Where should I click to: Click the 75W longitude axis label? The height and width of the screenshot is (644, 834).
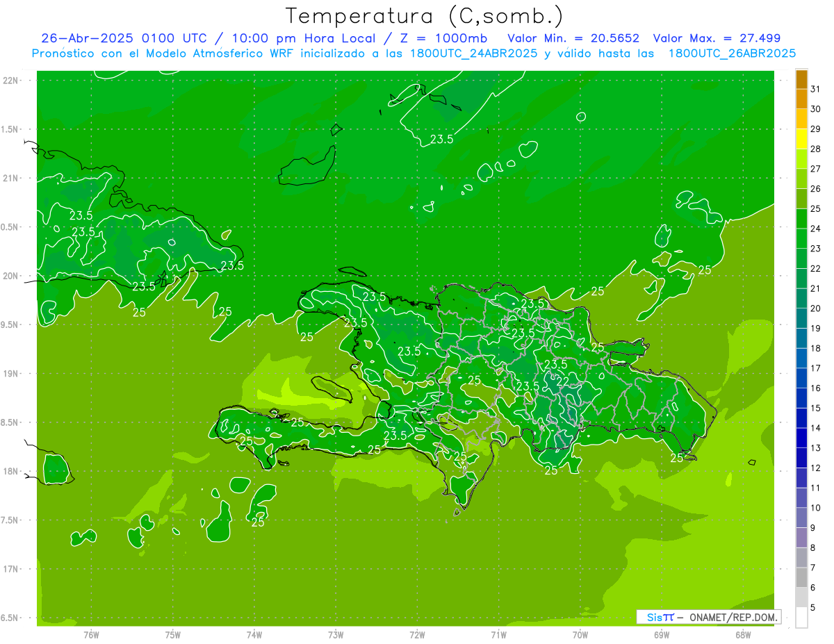173,635
